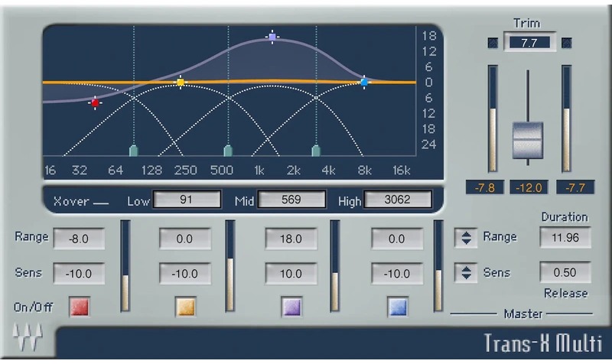Click the first band Sens field -10.0
This screenshot has height=364, width=612.
[x=79, y=273]
